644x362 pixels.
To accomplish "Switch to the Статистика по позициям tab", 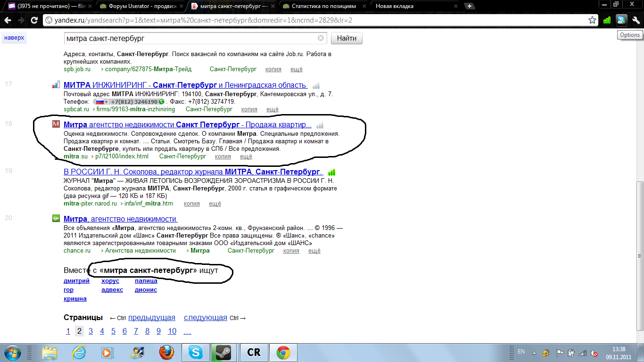I will pyautogui.click(x=323, y=6).
